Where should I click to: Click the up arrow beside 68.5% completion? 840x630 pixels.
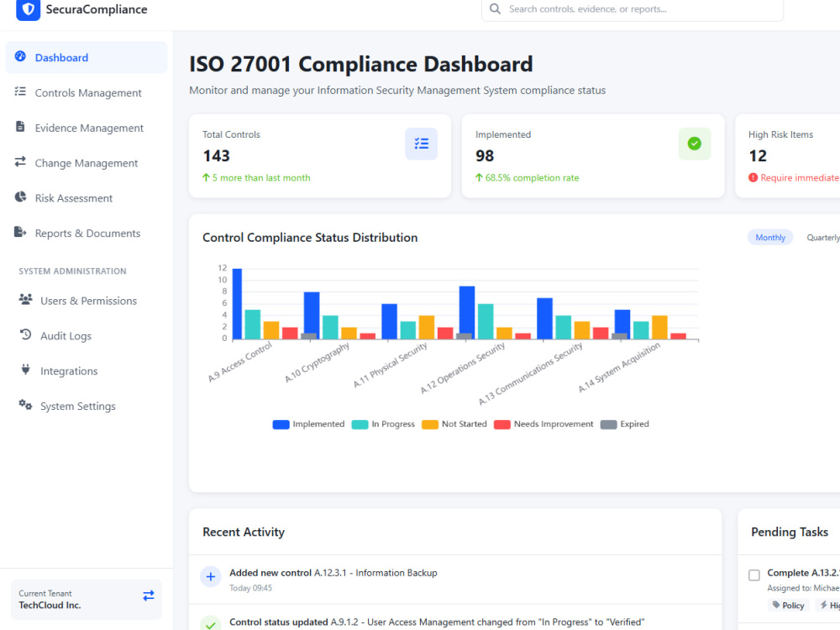(479, 177)
